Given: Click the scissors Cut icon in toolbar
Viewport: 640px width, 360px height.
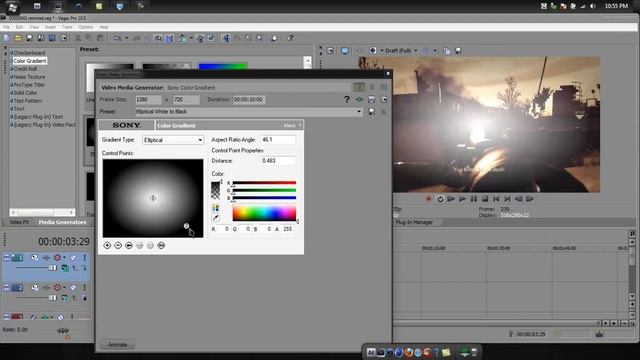Looking at the screenshot, I should click(78, 38).
